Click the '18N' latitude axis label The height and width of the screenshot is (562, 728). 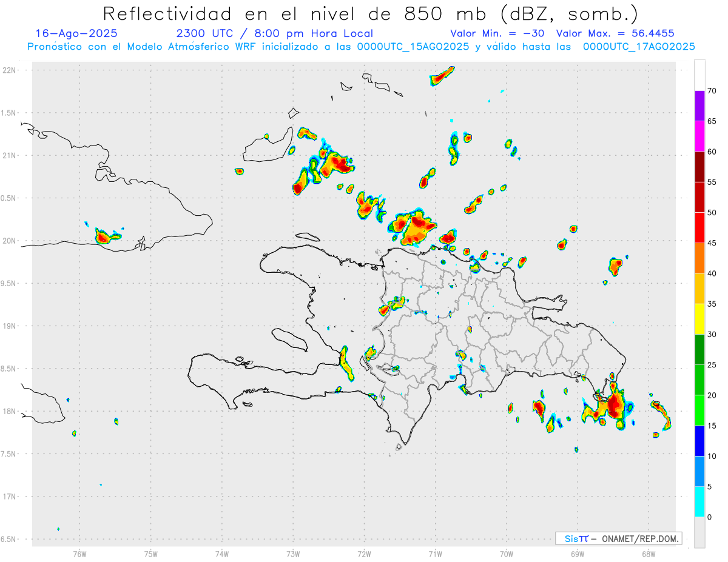coord(10,412)
